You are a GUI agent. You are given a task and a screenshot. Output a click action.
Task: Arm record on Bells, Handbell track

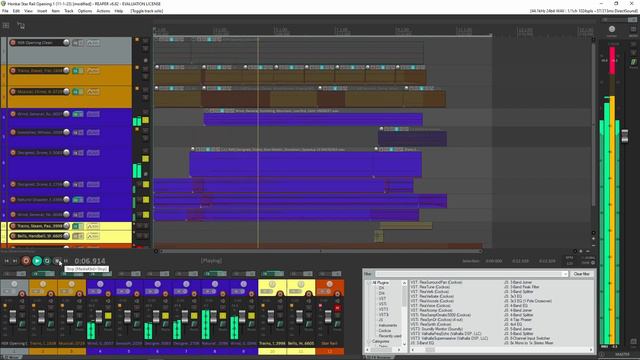[x=13, y=236]
